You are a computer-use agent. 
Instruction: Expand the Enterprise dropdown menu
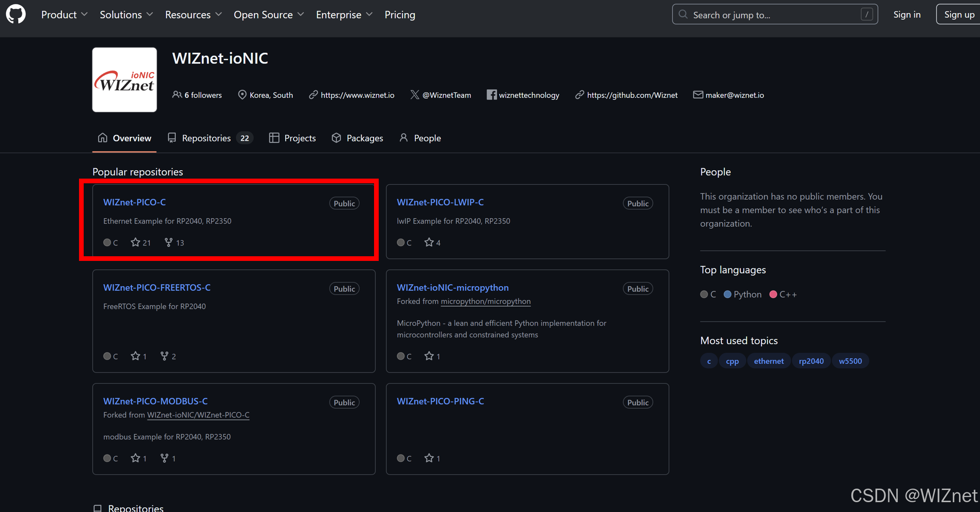coord(344,14)
